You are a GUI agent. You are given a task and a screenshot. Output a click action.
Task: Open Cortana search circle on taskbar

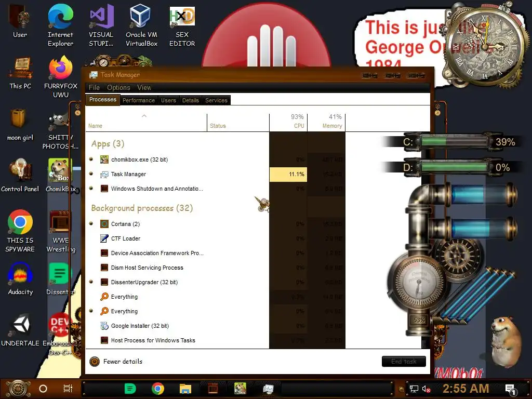click(x=43, y=389)
